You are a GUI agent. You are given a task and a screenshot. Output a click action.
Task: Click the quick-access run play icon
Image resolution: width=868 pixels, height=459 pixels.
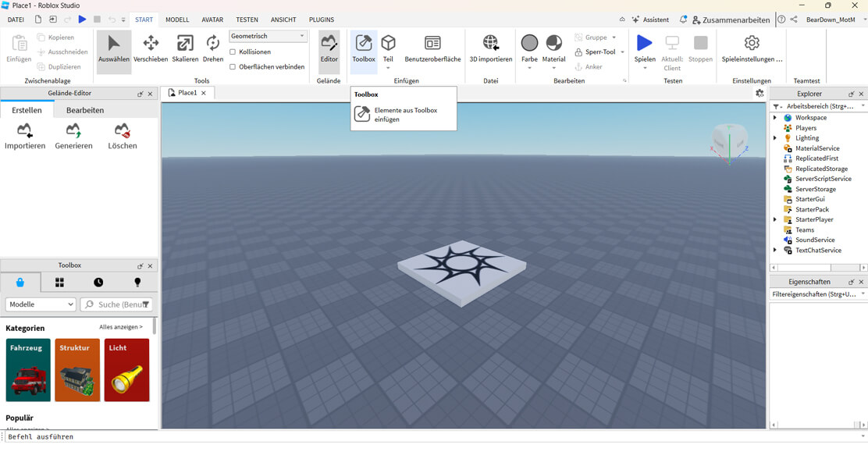(83, 20)
